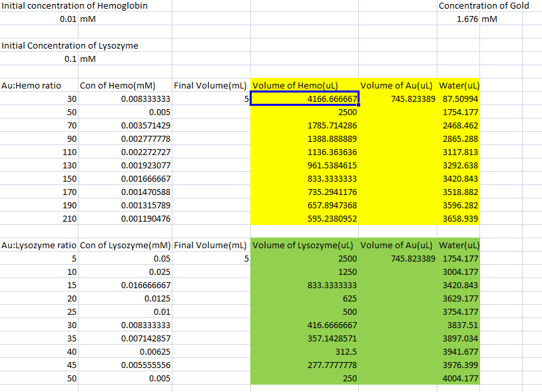Image resolution: width=542 pixels, height=392 pixels.
Task: Click the gold concentration value 1.676
Action: click(x=465, y=19)
